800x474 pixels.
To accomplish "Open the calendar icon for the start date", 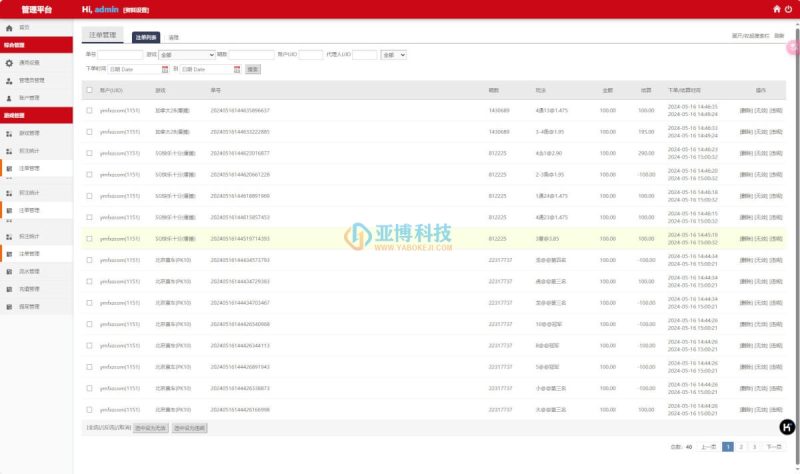I will click(x=165, y=69).
